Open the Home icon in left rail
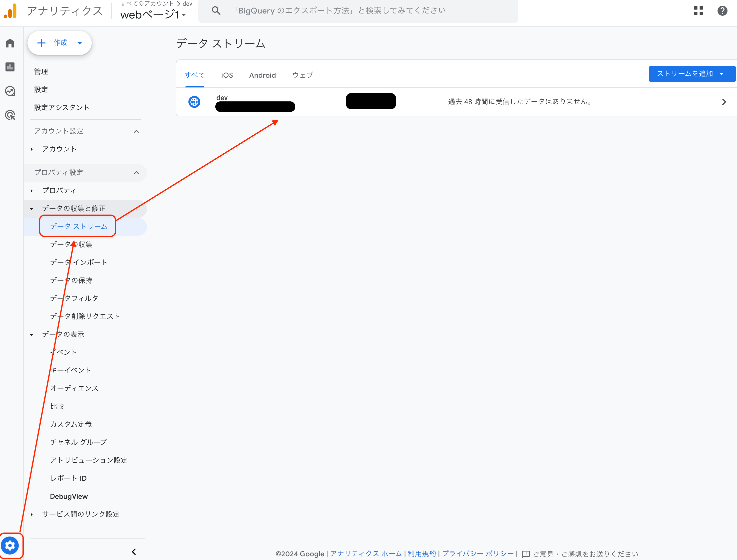The height and width of the screenshot is (560, 737). pos(10,43)
